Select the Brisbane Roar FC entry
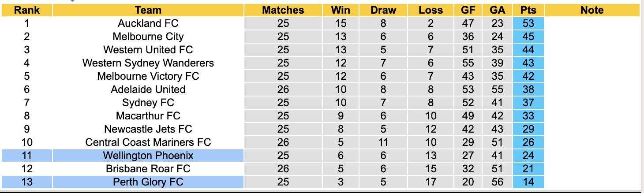Screen dimensions: 644x193 tap(148, 169)
